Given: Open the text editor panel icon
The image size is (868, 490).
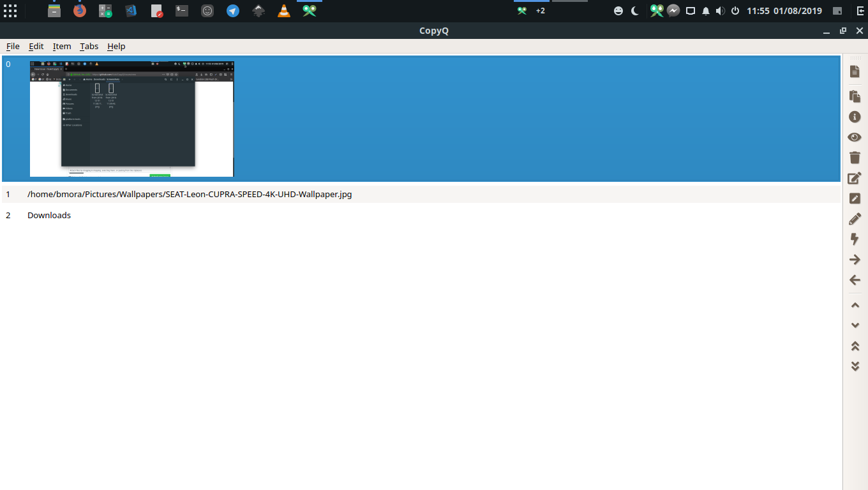Looking at the screenshot, I should click(156, 11).
